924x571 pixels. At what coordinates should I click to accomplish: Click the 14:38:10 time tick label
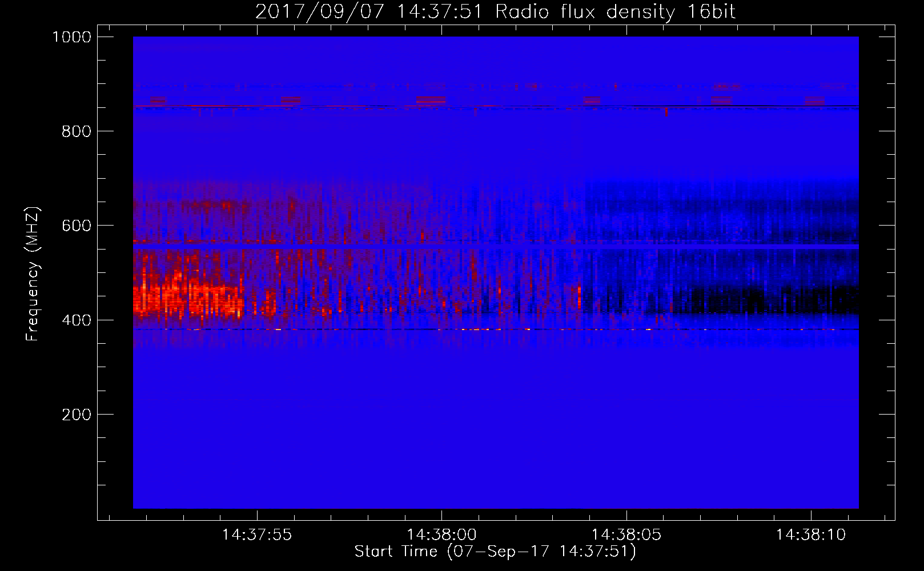(x=810, y=535)
